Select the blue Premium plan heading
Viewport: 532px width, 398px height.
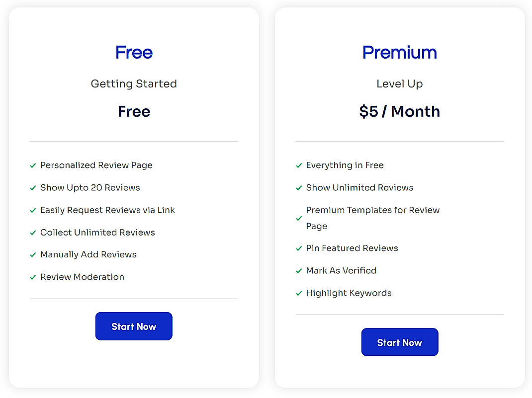(399, 52)
